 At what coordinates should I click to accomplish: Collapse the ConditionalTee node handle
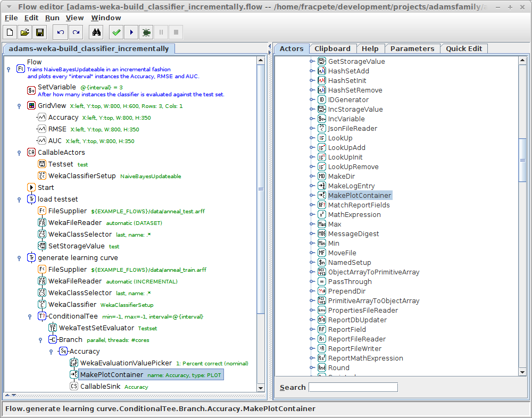point(30,316)
